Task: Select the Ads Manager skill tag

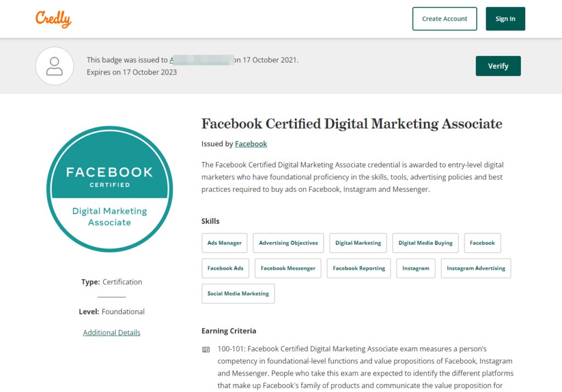Action: [224, 243]
